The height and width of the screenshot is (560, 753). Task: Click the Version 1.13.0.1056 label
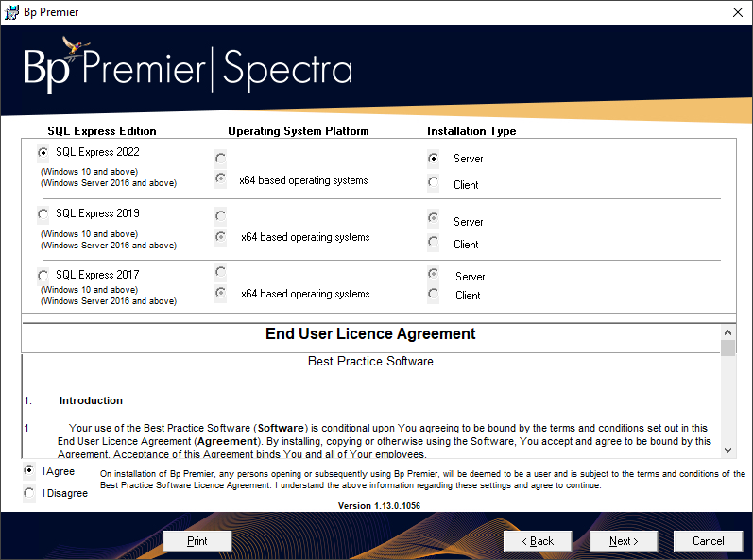pyautogui.click(x=379, y=506)
